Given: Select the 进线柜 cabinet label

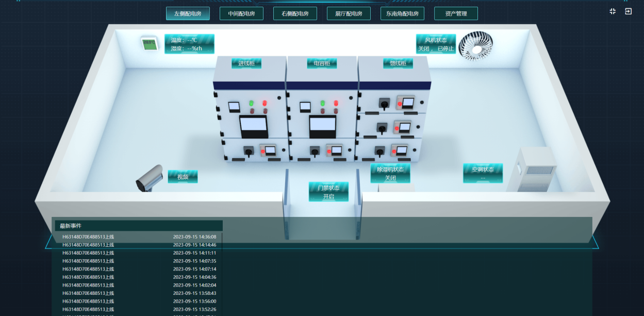Looking at the screenshot, I should pyautogui.click(x=246, y=64).
